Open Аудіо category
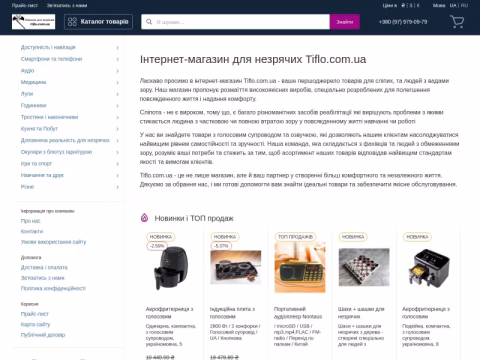 (x=27, y=71)
